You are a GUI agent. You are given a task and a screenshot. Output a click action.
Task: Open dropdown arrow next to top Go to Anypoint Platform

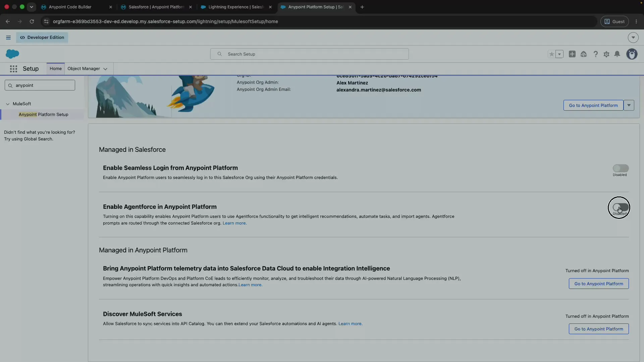click(629, 105)
